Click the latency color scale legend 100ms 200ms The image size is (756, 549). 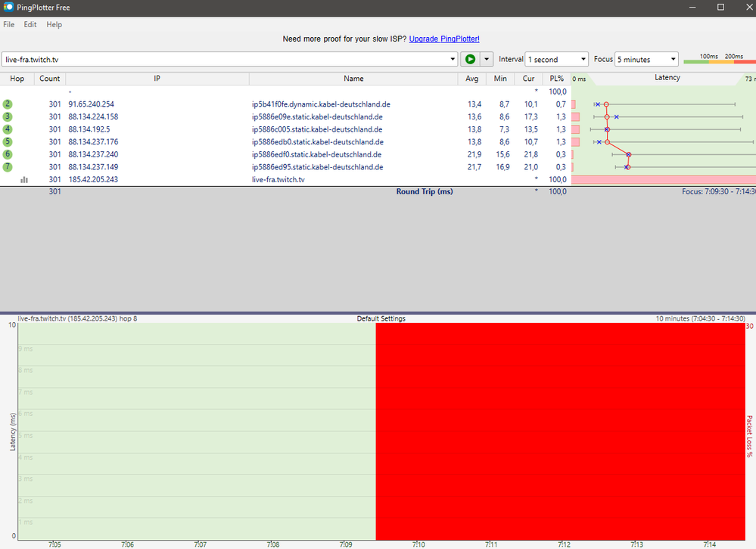click(720, 59)
